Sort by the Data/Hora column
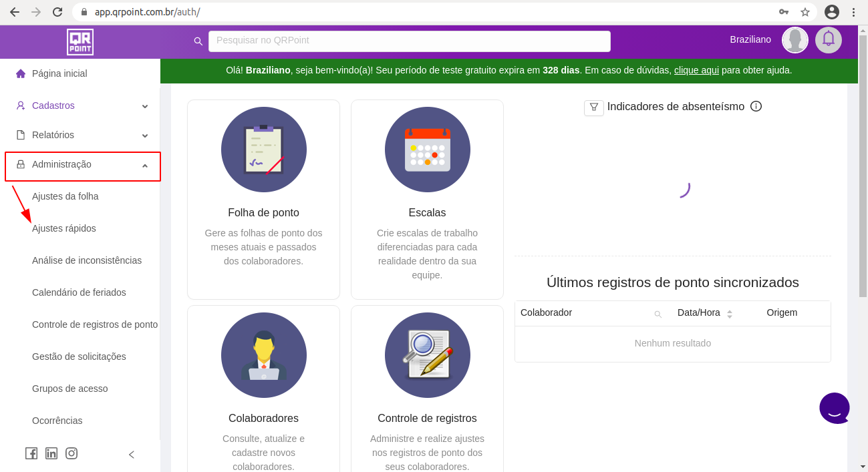 [729, 313]
